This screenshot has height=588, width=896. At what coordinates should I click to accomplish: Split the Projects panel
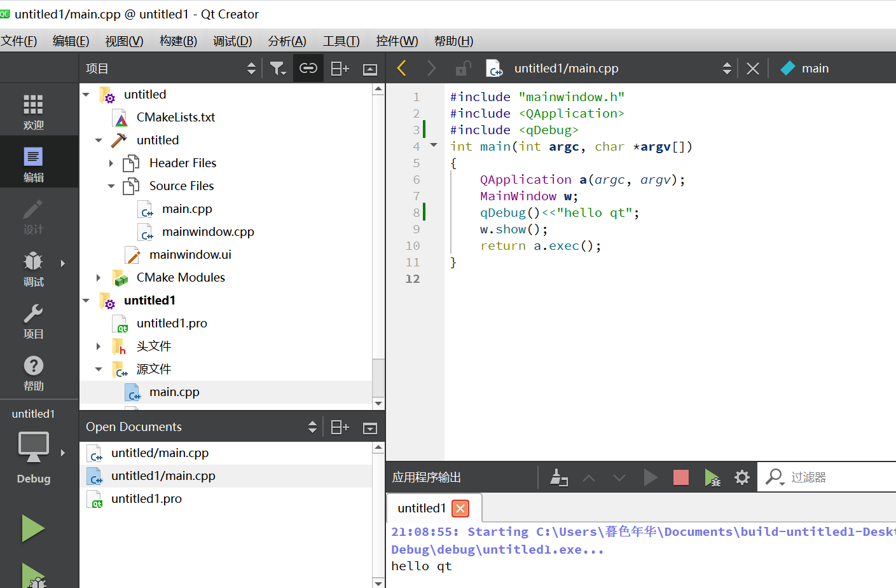click(x=340, y=68)
